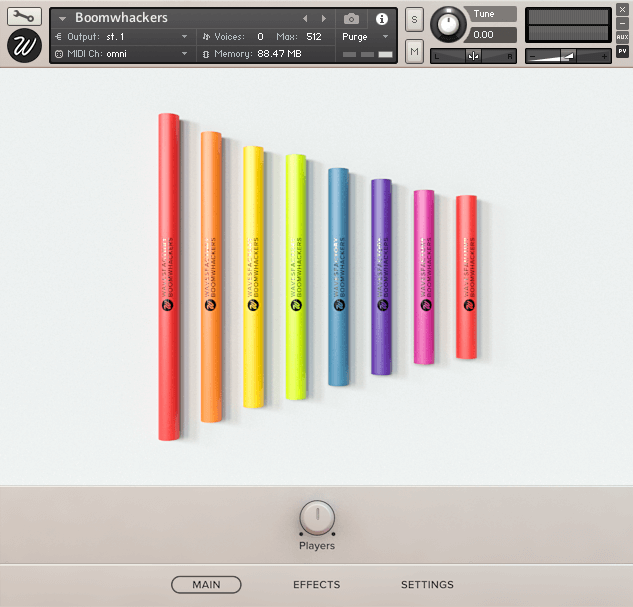Hit the yellow boomwhacker tube
The image size is (633, 607).
coord(254,277)
